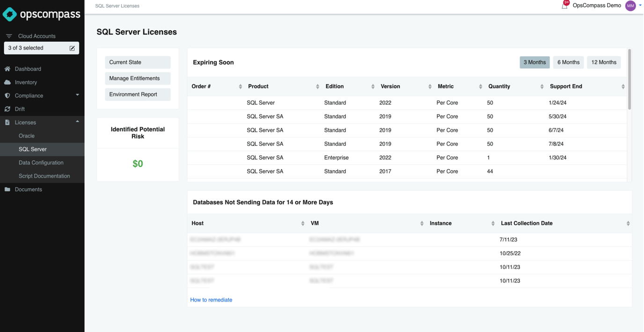Click the cloud accounts filter icon

click(x=8, y=35)
